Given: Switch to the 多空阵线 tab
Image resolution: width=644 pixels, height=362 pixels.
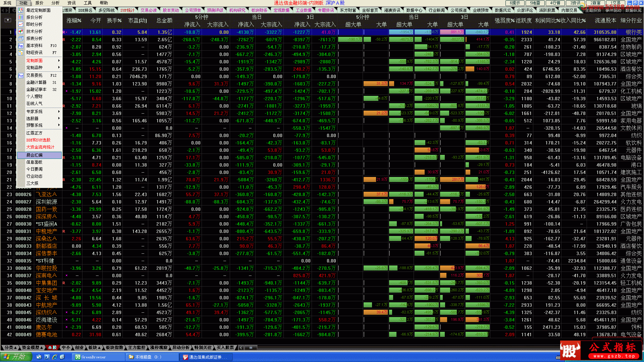Looking at the screenshot, I should [x=106, y=10].
